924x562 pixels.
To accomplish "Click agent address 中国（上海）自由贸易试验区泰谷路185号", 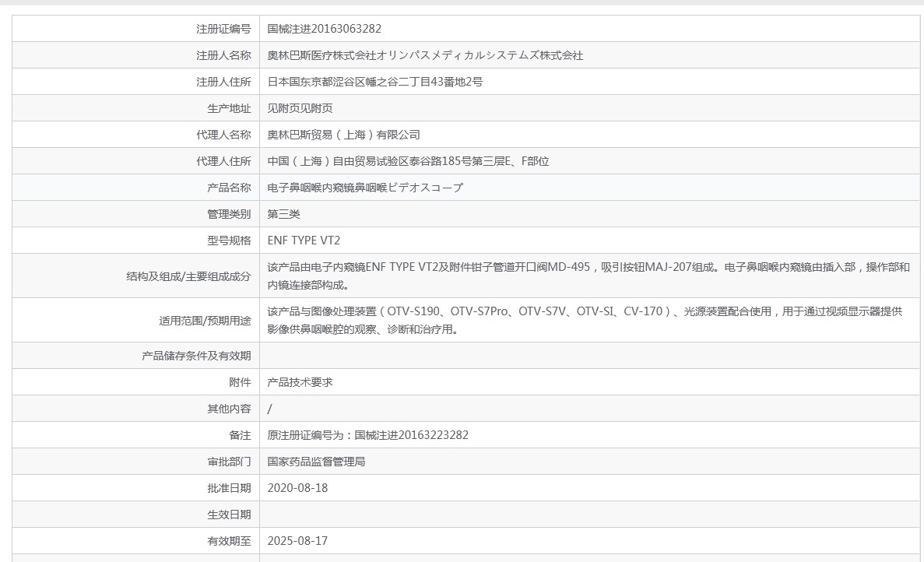I will click(x=408, y=161).
